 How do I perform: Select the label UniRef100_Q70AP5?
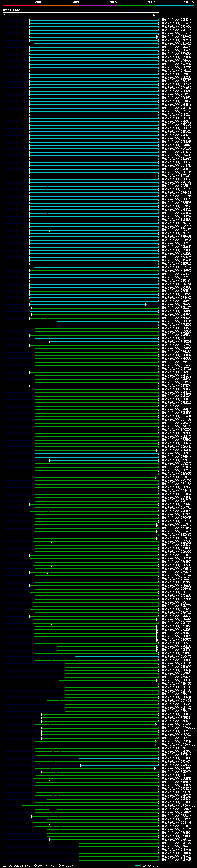point(176,88)
